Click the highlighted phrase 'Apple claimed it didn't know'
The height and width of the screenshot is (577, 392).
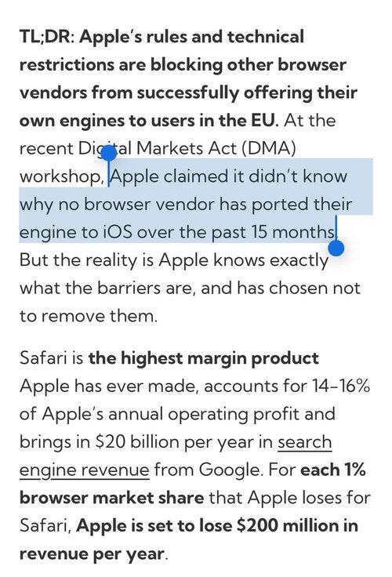(x=229, y=176)
